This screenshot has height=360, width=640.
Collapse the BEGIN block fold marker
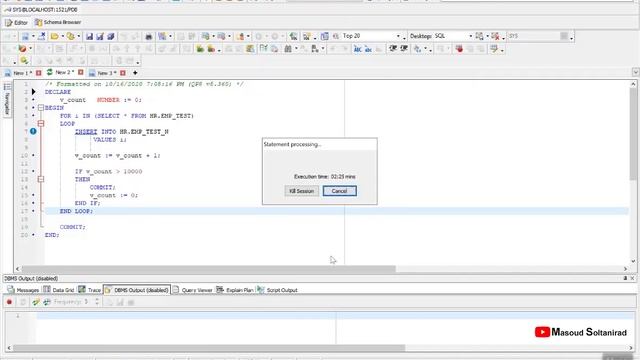coord(41,108)
